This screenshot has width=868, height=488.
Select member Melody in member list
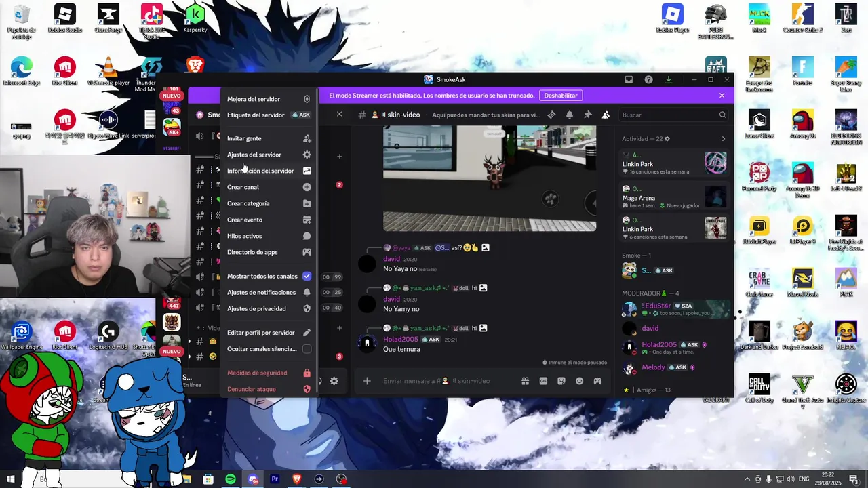coord(674,367)
